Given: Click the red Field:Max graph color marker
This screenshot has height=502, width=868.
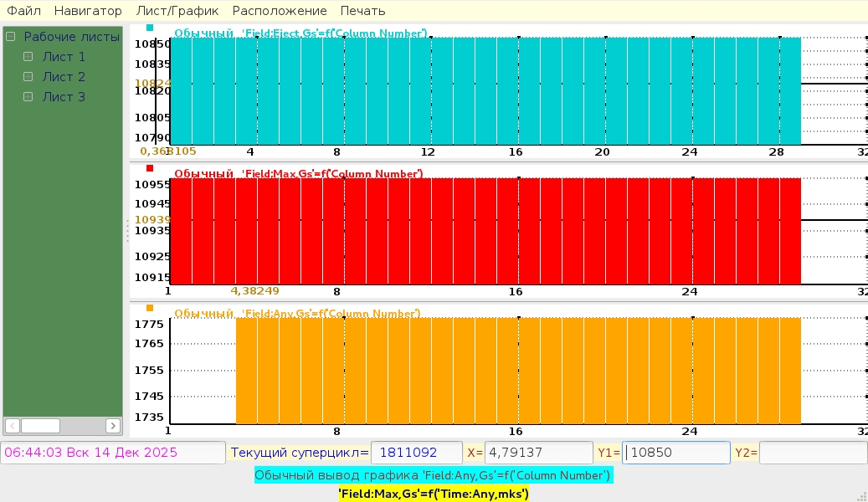Looking at the screenshot, I should click(150, 168).
